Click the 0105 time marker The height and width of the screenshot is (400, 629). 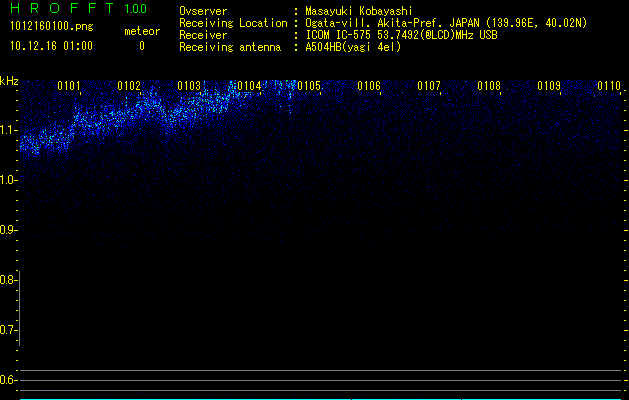309,86
